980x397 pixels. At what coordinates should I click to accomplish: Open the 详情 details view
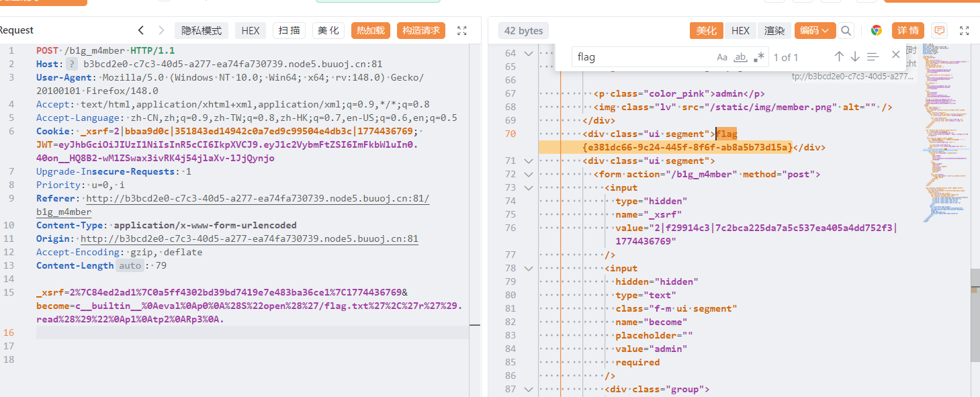908,30
